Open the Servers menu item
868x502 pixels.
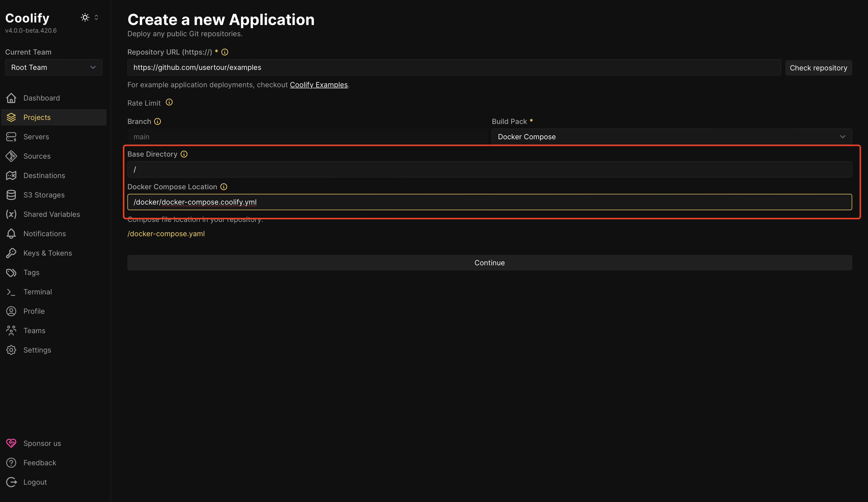pos(36,137)
